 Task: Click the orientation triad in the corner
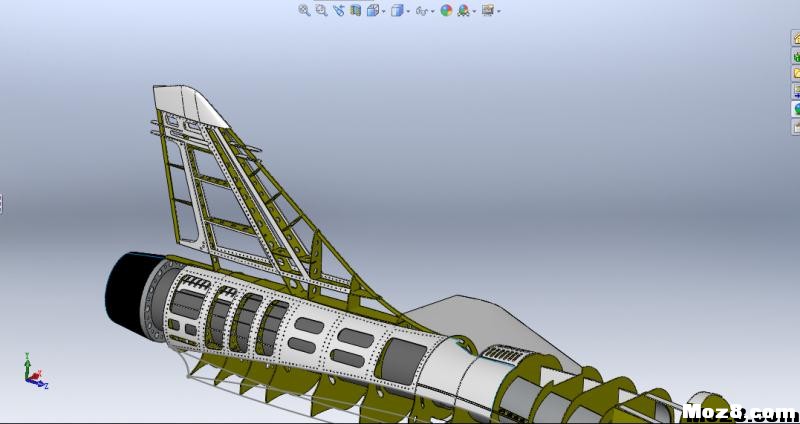tap(35, 371)
